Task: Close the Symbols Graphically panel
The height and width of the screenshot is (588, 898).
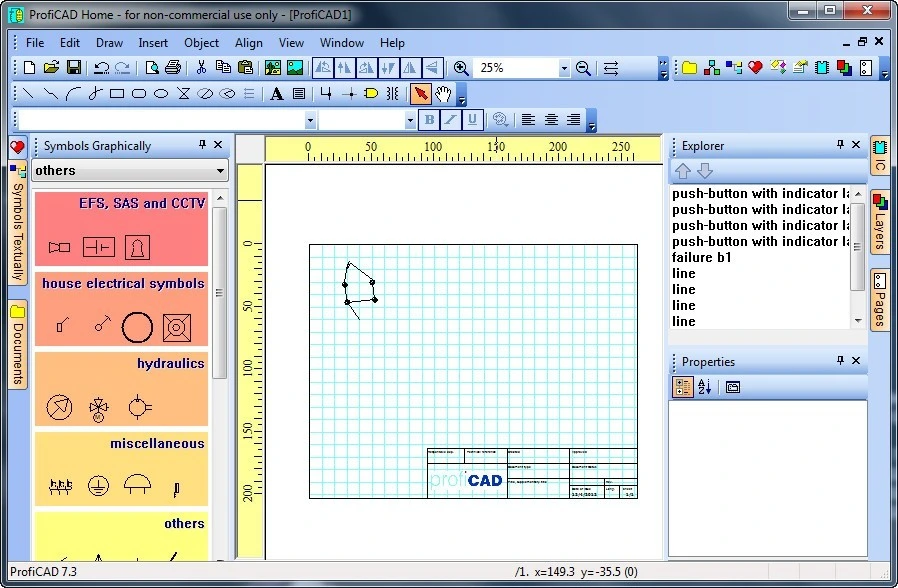Action: [218, 145]
